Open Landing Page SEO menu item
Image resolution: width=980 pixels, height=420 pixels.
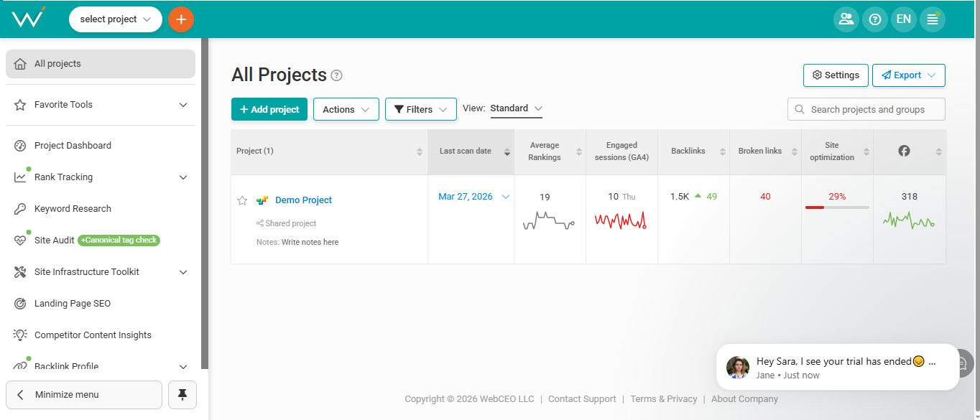tap(101, 304)
